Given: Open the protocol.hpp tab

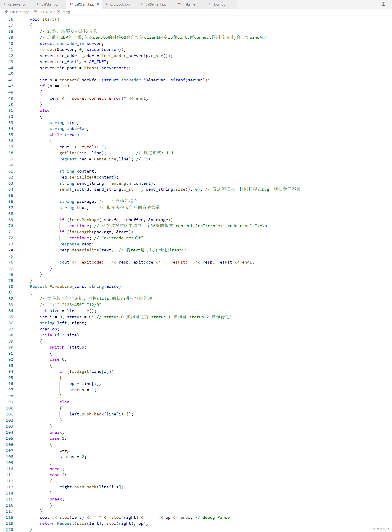Looking at the screenshot, I should tap(120, 4).
